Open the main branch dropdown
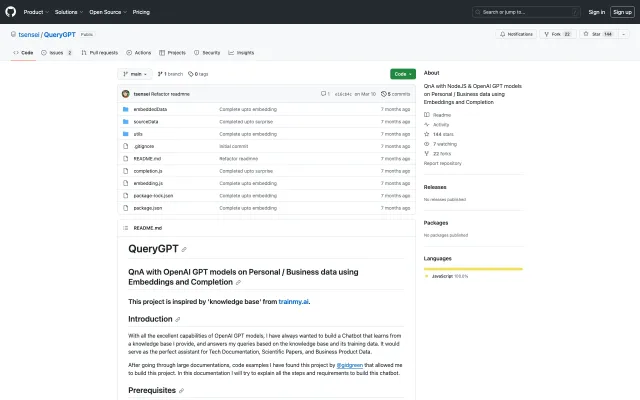 (x=136, y=73)
